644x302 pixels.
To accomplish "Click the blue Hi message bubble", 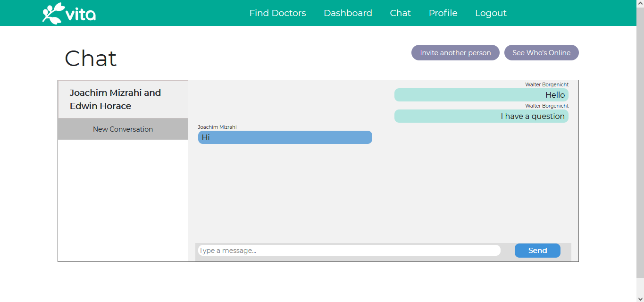I will (285, 137).
